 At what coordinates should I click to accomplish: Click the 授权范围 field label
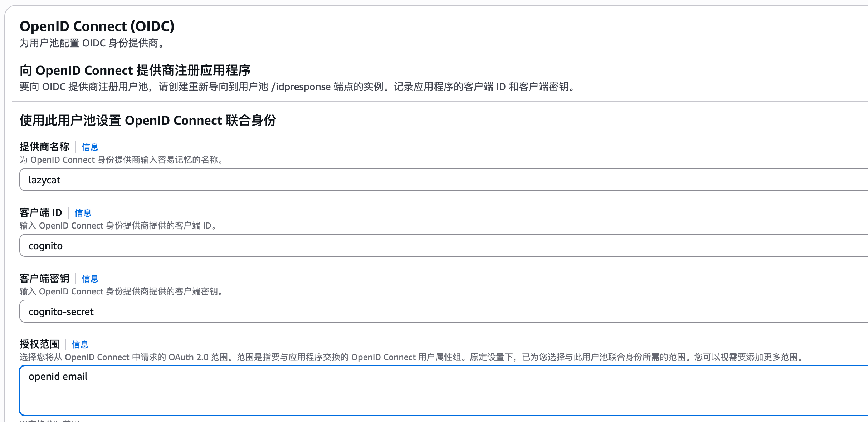coord(39,344)
